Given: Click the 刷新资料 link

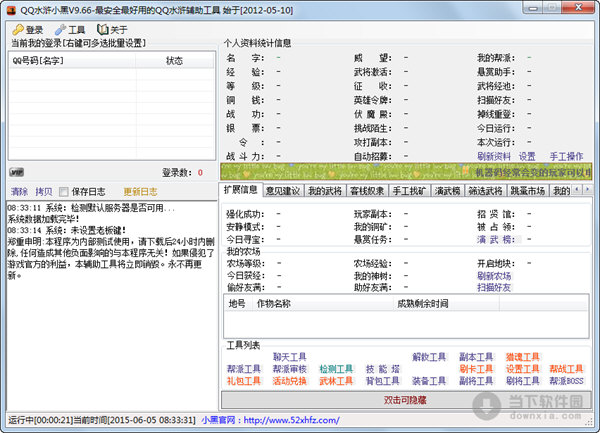Looking at the screenshot, I should point(494,156).
